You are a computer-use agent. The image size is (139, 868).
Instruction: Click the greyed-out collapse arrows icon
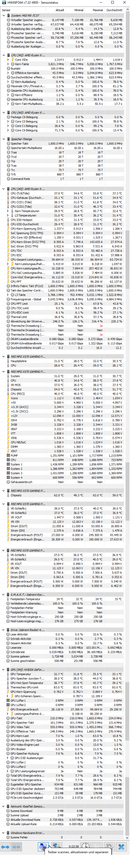coord(17,847)
